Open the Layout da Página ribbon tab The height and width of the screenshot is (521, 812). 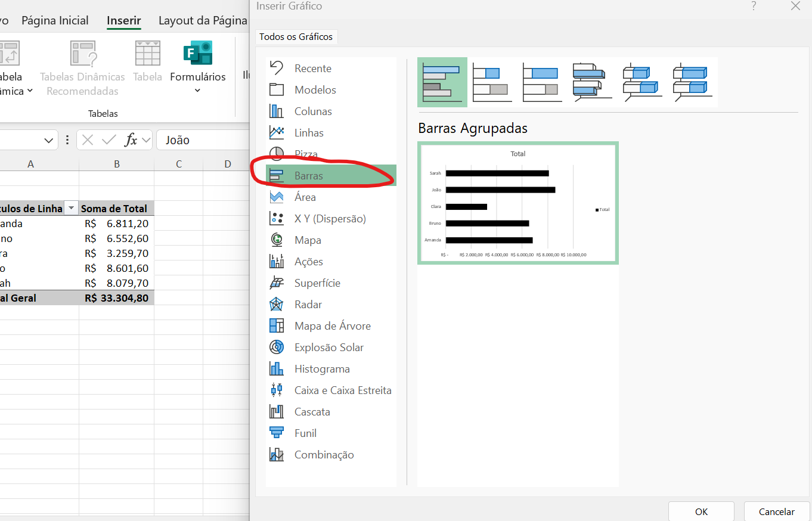tap(203, 21)
